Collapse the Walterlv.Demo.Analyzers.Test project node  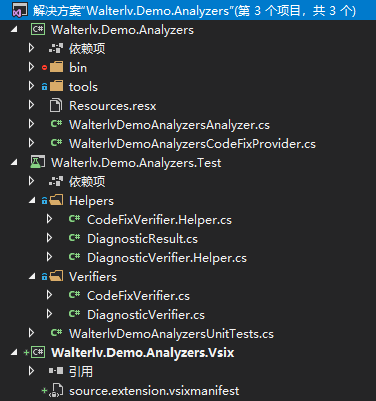click(x=14, y=163)
